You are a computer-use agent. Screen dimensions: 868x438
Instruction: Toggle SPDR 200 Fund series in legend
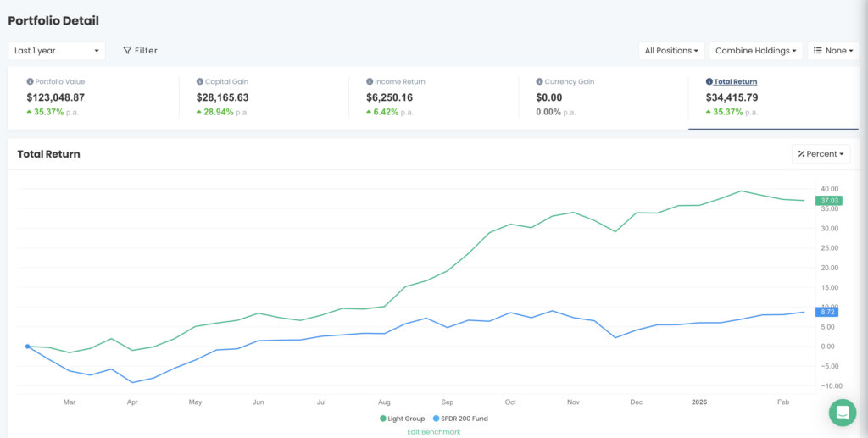pyautogui.click(x=460, y=419)
